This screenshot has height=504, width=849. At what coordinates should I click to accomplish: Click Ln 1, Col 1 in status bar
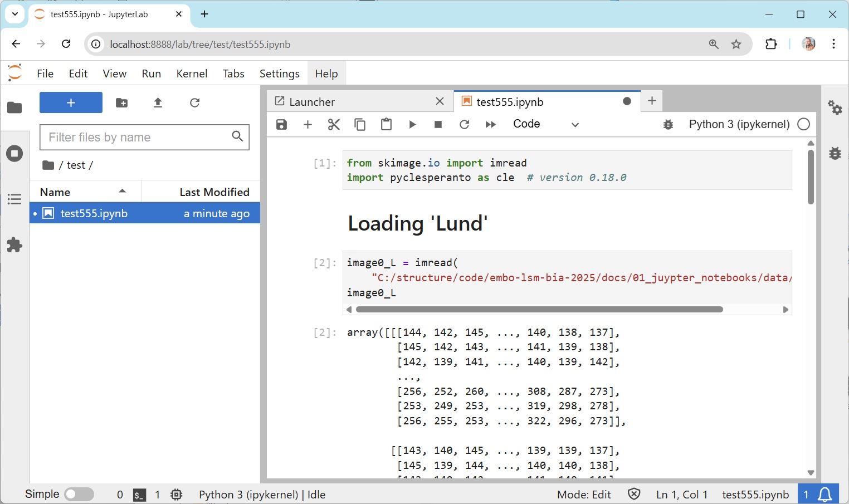682,495
